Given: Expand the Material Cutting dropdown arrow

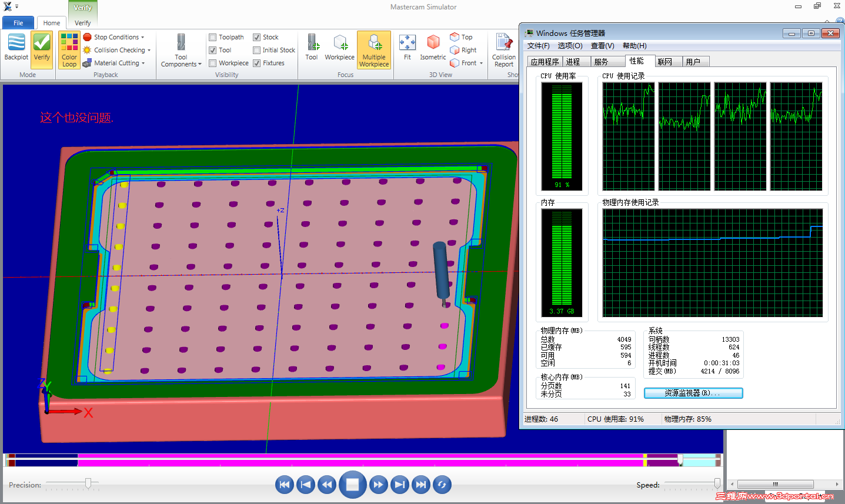Looking at the screenshot, I should [x=143, y=63].
